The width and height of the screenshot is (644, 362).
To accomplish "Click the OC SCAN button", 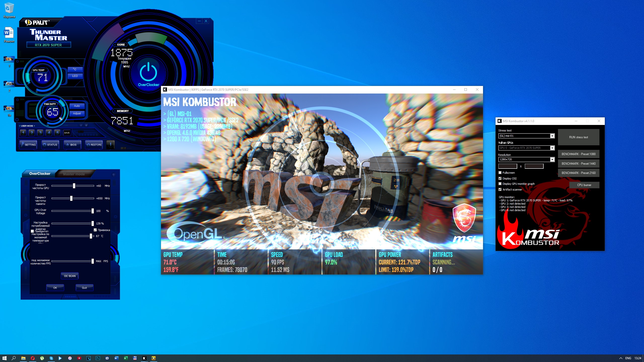I will click(x=70, y=276).
